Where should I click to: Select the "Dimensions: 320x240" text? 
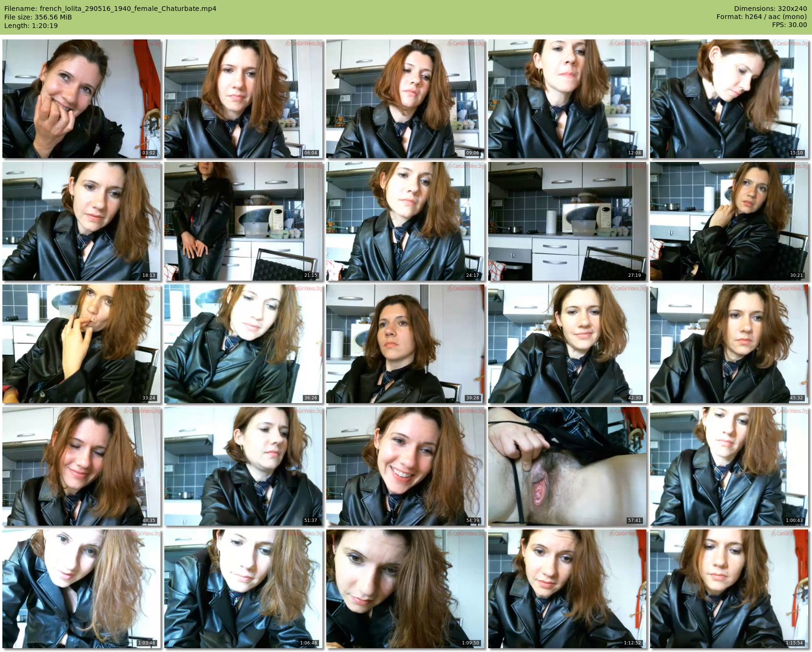pos(770,9)
